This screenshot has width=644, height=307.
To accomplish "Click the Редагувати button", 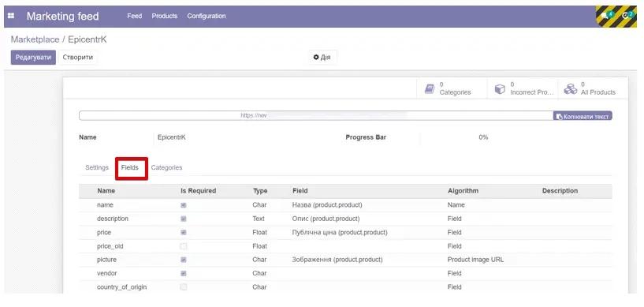I will tap(33, 57).
